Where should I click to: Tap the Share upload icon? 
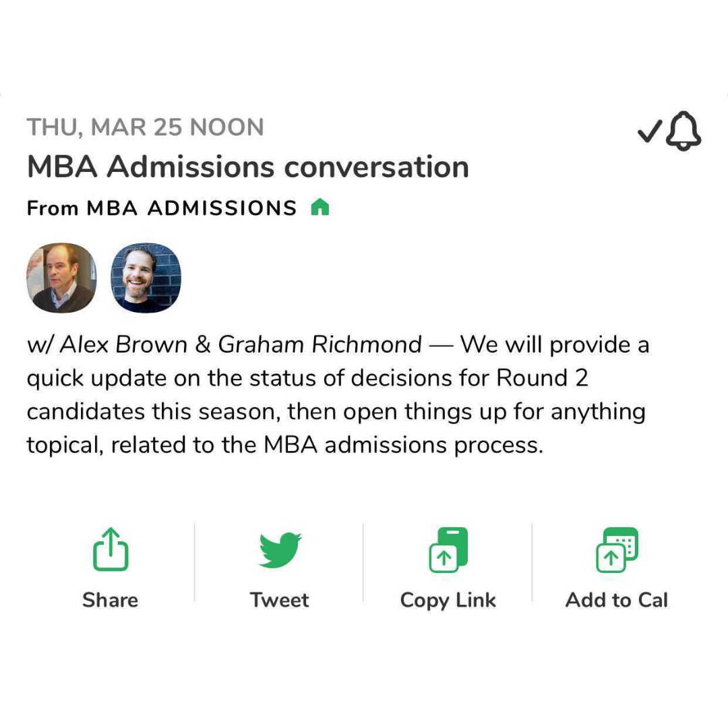(x=111, y=549)
